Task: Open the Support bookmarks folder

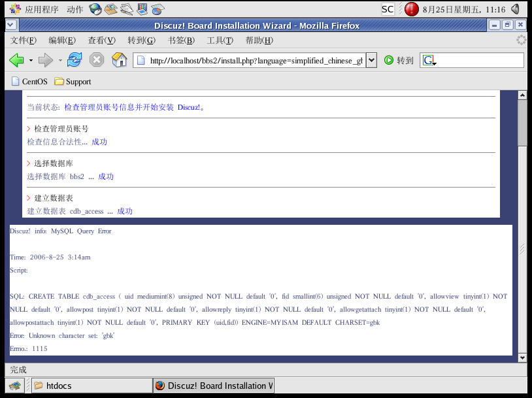Action: click(73, 82)
